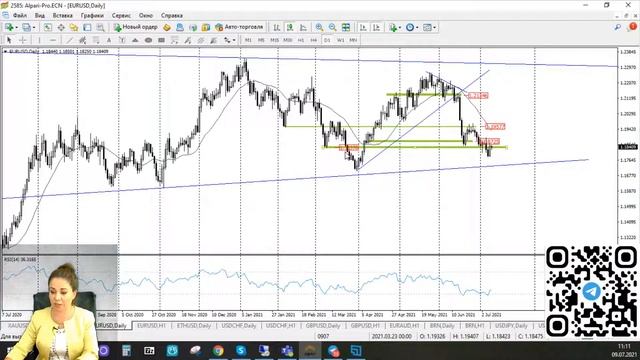Open the terminal search magnifier icon
Viewport: 640px width, 360px height.
(x=618, y=27)
